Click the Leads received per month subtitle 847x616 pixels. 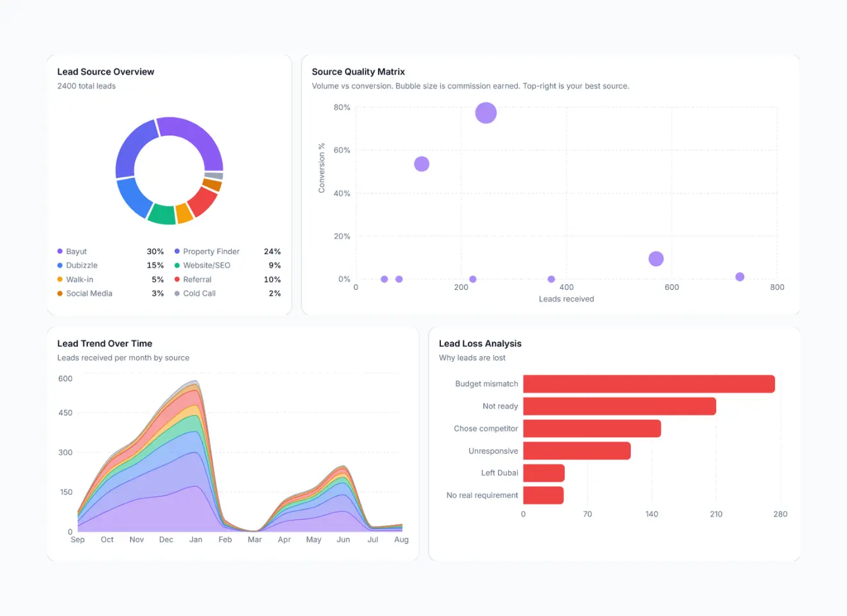123,358
